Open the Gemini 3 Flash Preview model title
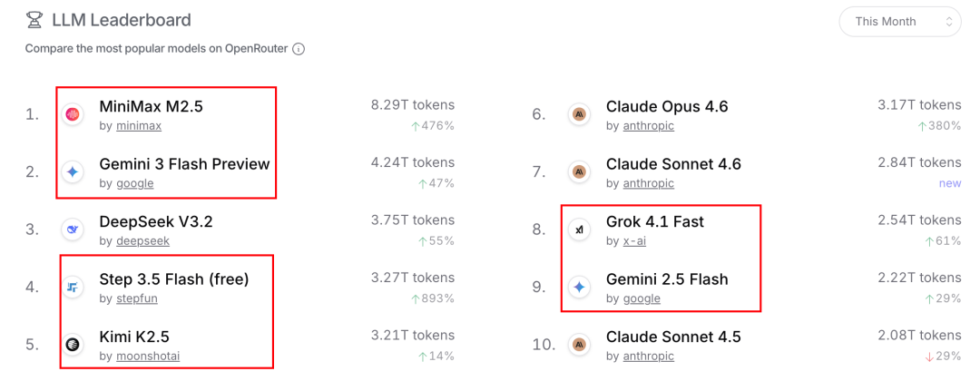The image size is (980, 381). (x=184, y=164)
